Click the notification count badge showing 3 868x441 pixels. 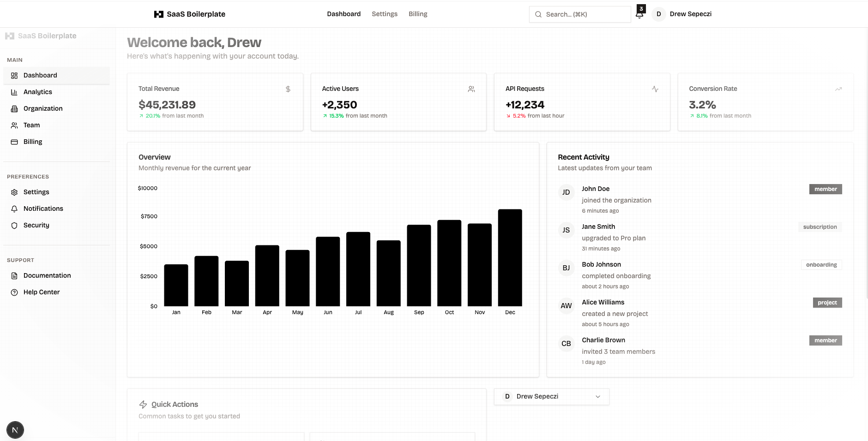point(641,8)
